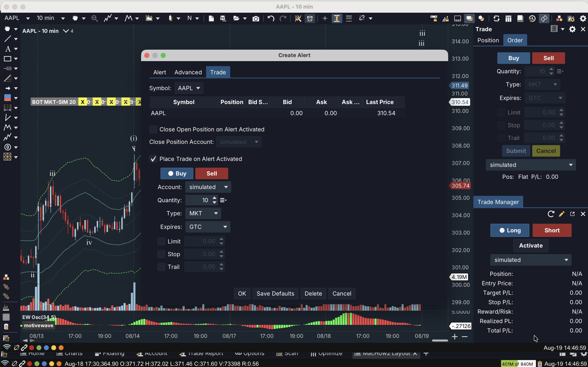The image size is (588, 367).
Task: Select Short in Trade Manager
Action: (552, 230)
